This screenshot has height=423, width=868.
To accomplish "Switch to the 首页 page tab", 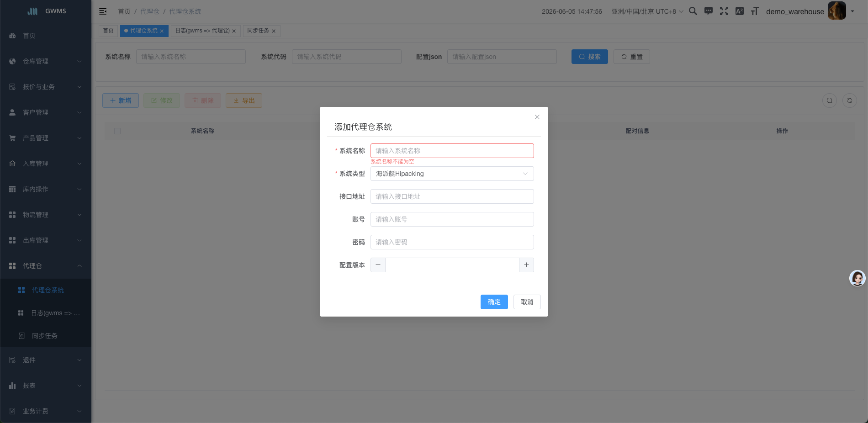I will [x=108, y=31].
